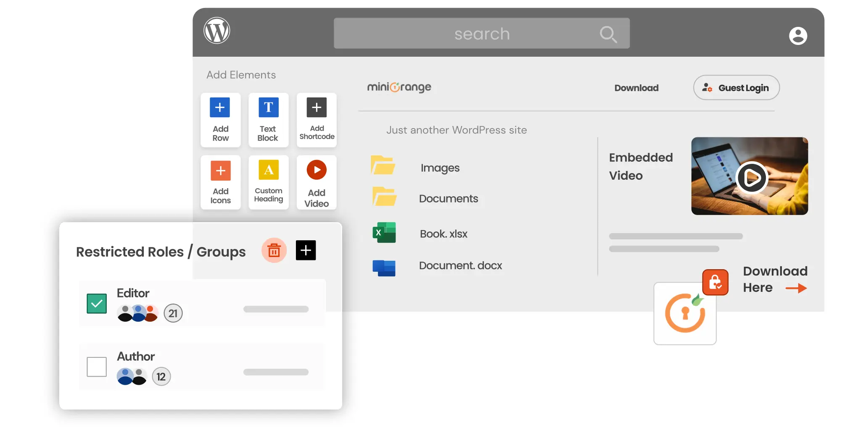Click the miniOrange lock logo
868x433 pixels.
(685, 313)
